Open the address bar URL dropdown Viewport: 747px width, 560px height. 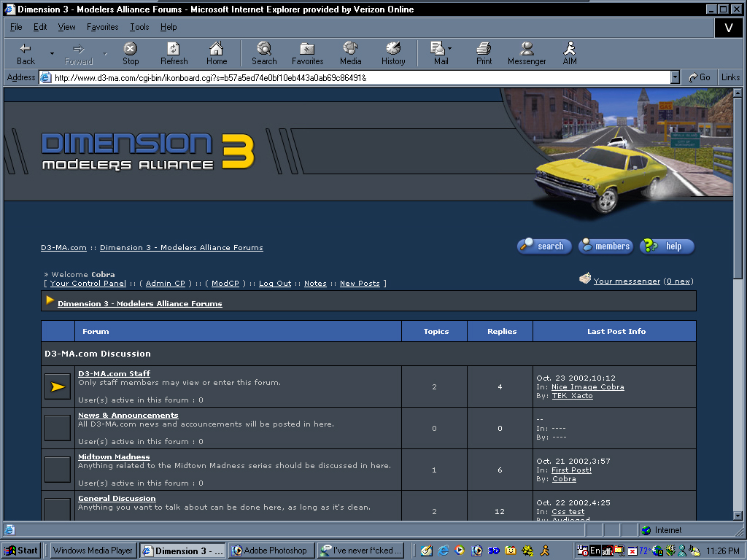[x=675, y=77]
